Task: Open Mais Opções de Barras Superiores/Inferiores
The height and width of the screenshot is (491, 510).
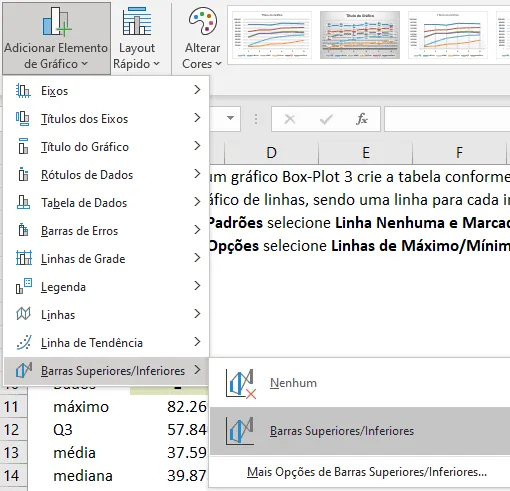Action: coord(367,472)
